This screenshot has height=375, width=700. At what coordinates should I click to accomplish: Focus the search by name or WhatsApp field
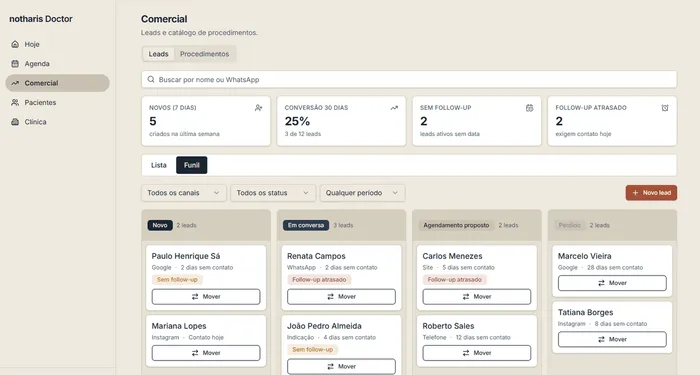(409, 79)
